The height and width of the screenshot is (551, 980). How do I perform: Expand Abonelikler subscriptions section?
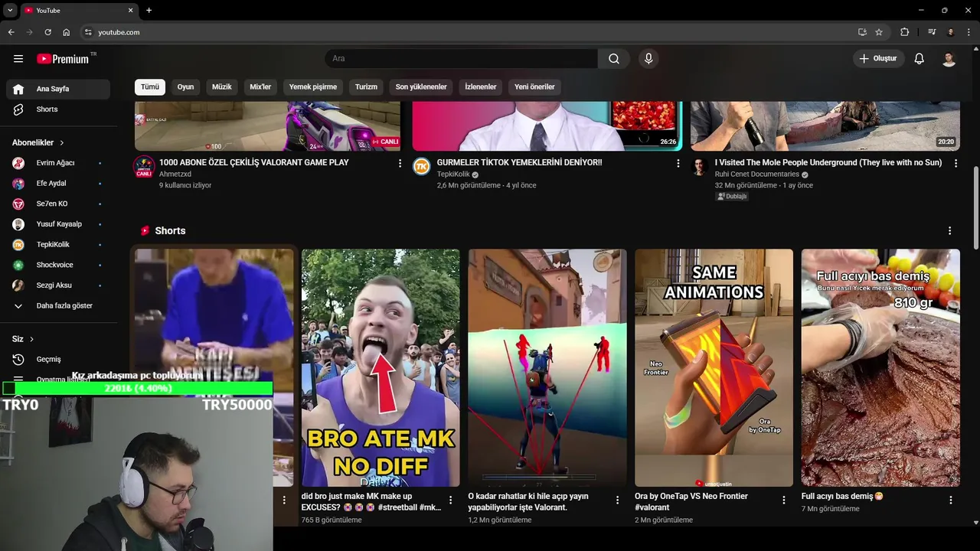point(38,142)
